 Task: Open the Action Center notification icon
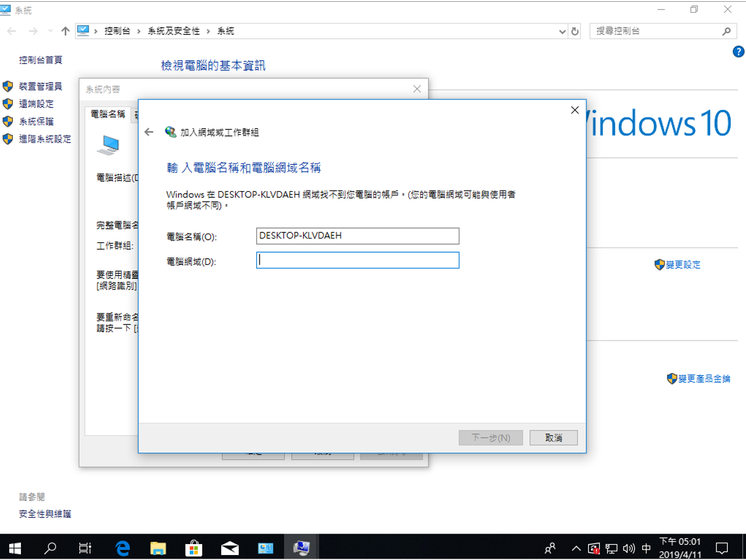coord(722,547)
